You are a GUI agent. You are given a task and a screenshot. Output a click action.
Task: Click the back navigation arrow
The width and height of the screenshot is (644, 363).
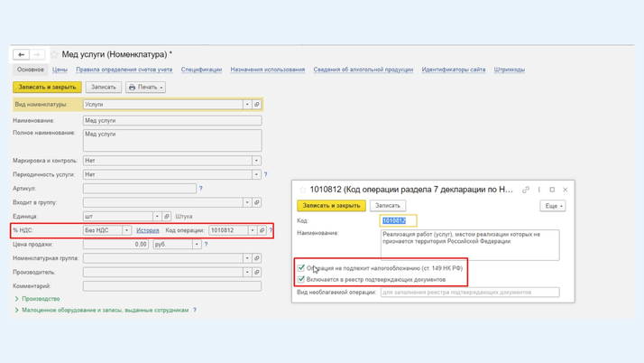(22, 55)
